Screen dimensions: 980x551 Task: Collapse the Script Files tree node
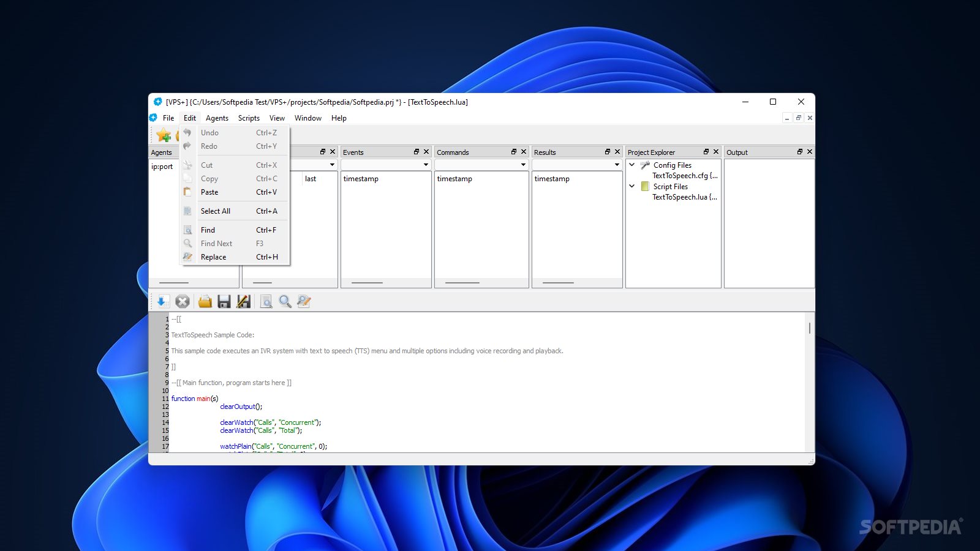pos(632,186)
